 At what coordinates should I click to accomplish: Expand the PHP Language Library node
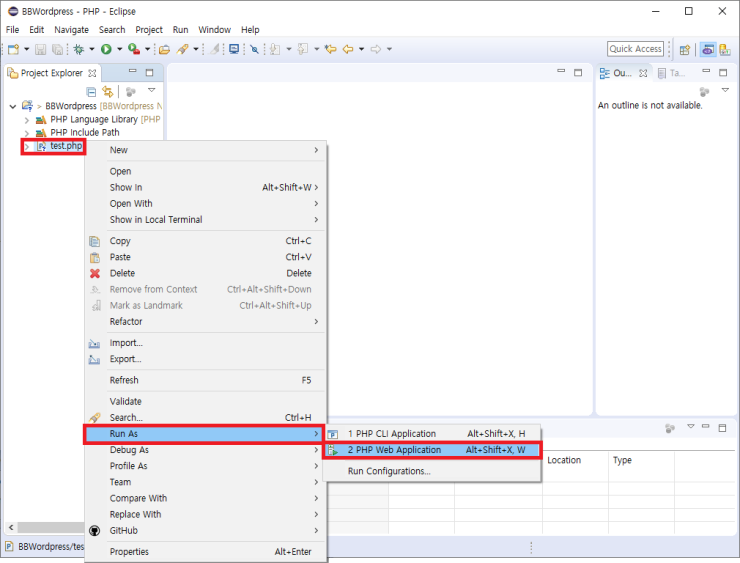(27, 120)
